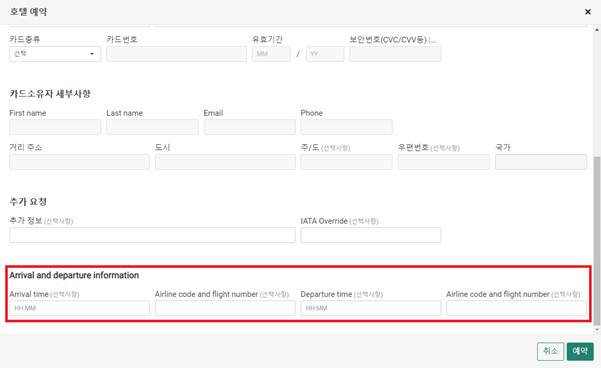This screenshot has width=601, height=368.
Task: Click the MM expiry month field
Action: coord(271,54)
